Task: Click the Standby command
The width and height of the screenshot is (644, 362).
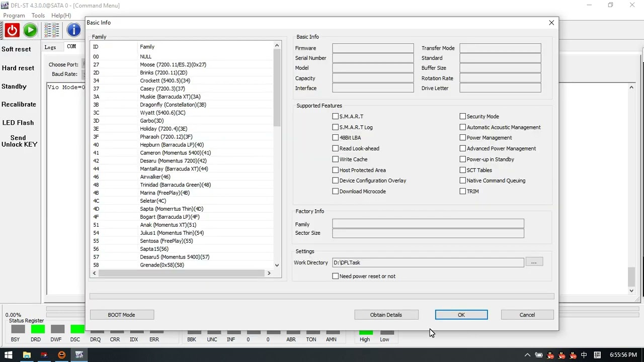Action: [x=14, y=86]
